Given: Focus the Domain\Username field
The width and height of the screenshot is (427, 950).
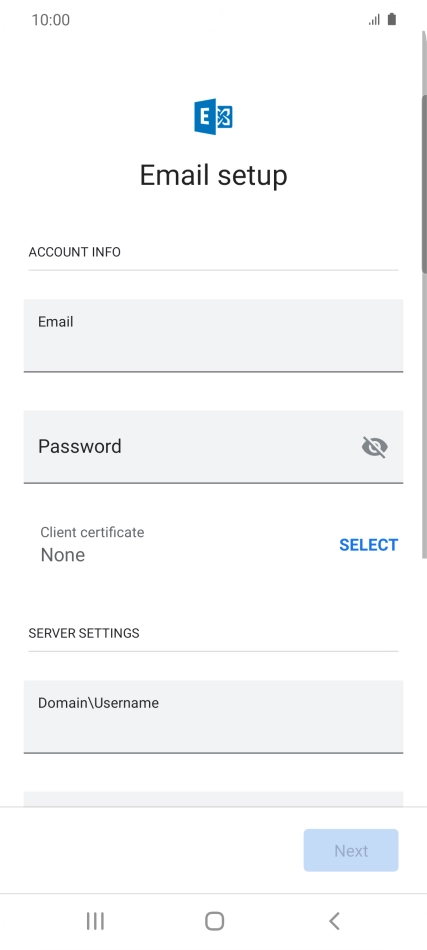Looking at the screenshot, I should (213, 717).
